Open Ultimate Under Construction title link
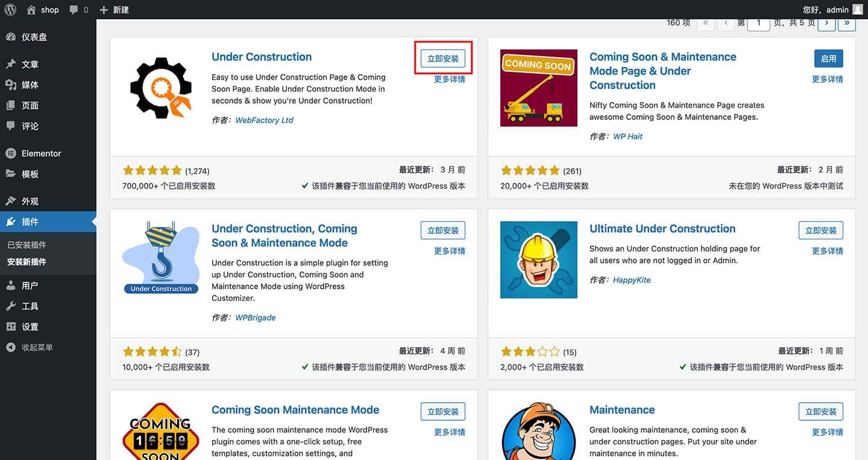The height and width of the screenshot is (460, 868). [662, 228]
